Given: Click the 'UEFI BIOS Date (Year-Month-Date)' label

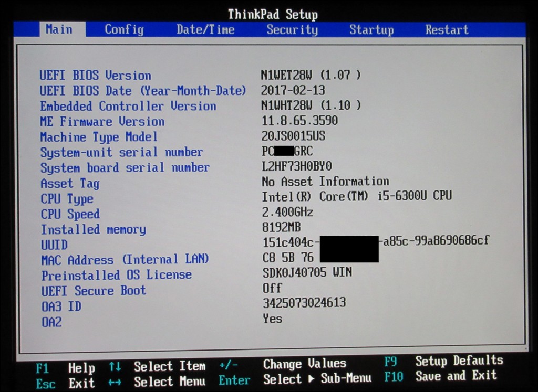Looking at the screenshot, I should 143,90.
